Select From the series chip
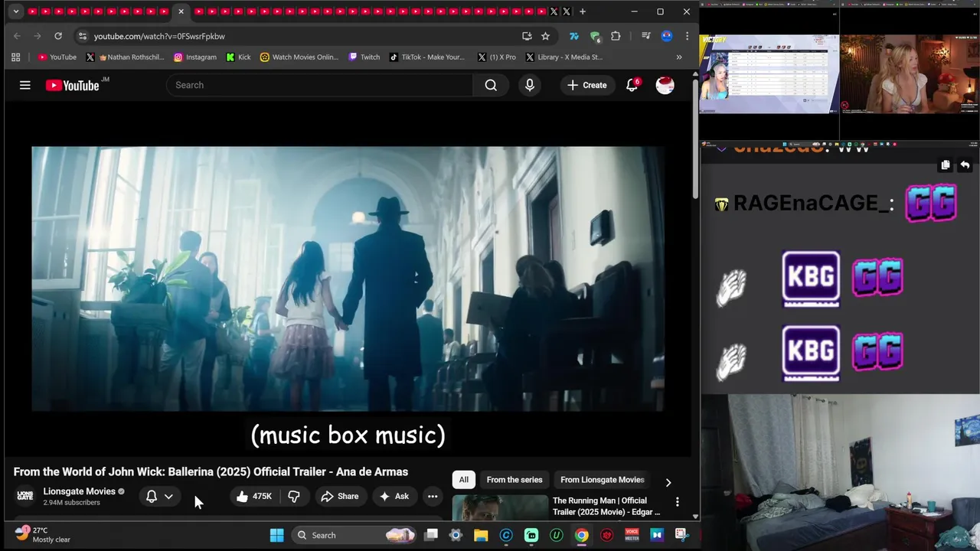 pyautogui.click(x=514, y=480)
